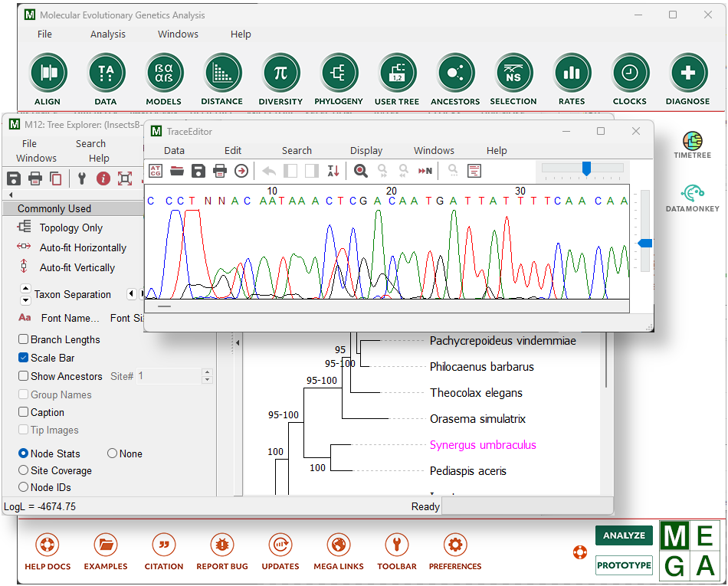Image resolution: width=728 pixels, height=586 pixels.
Task: Save trace file in TraceEditor toolbar
Action: point(198,171)
